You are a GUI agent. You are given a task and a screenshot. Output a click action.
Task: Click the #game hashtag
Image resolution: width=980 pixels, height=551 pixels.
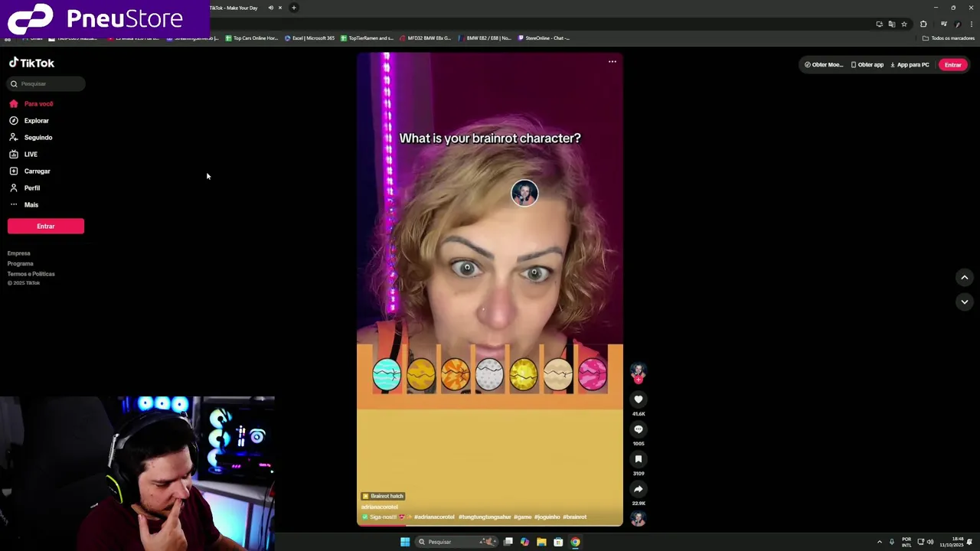[x=522, y=517]
